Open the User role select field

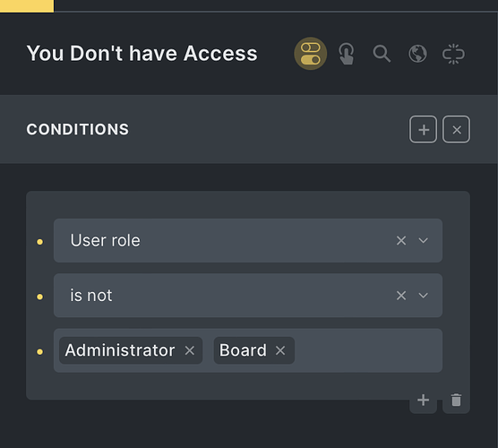(248, 240)
